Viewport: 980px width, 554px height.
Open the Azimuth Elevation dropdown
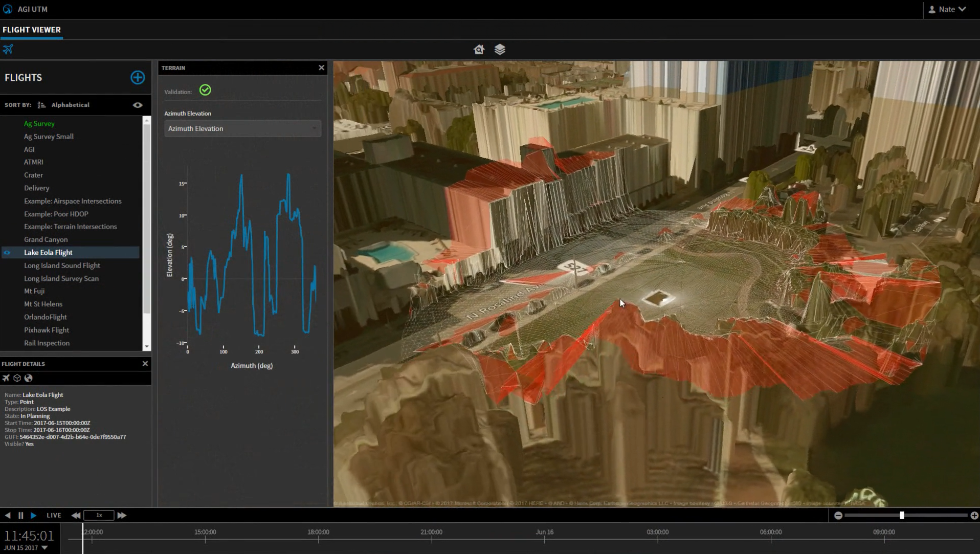pos(242,128)
